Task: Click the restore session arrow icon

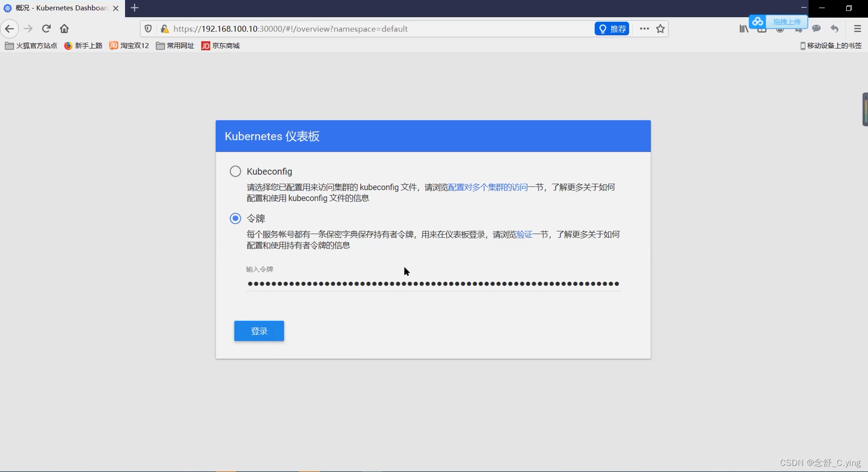Action: tap(835, 29)
